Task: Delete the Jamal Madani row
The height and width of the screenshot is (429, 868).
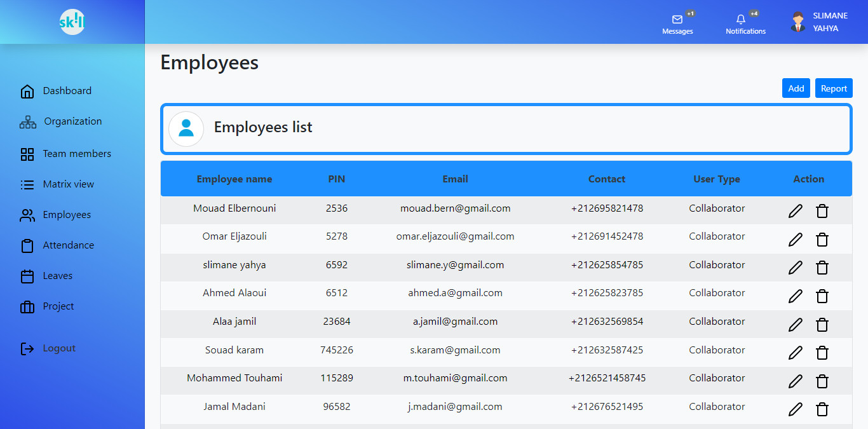Action: [x=822, y=409]
